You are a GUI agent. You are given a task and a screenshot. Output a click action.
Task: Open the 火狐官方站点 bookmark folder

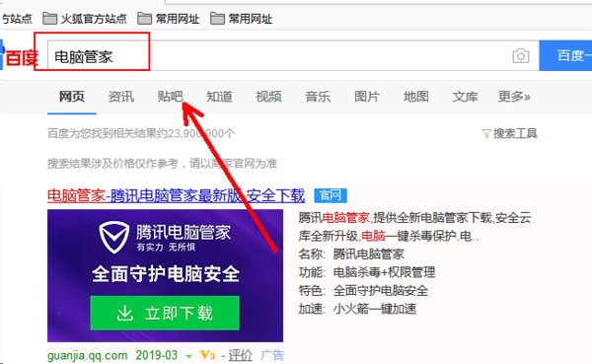[x=85, y=19]
